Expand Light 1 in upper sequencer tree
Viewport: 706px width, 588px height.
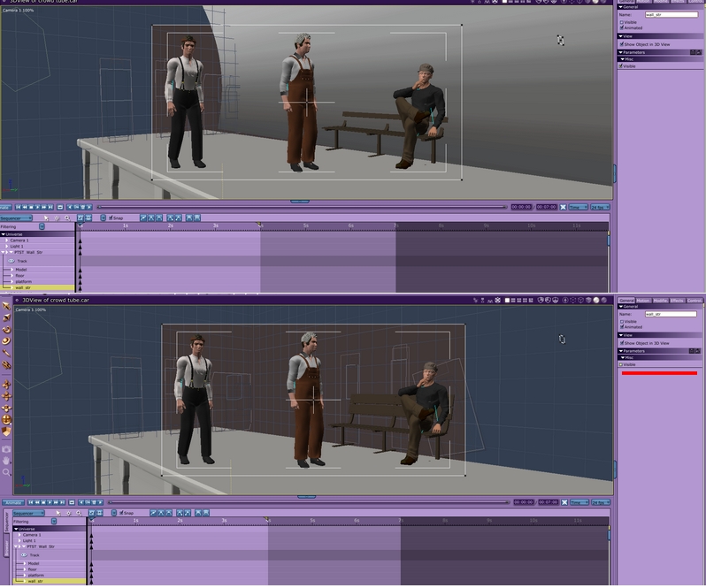pyautogui.click(x=7, y=246)
